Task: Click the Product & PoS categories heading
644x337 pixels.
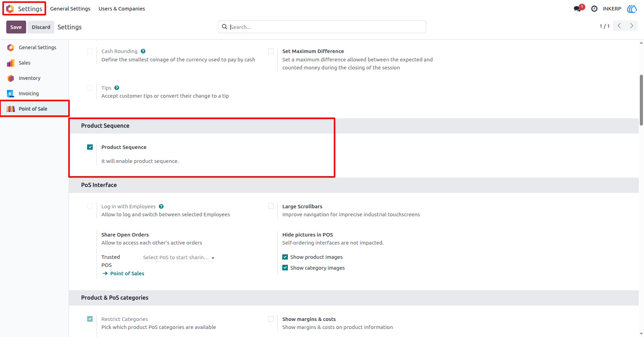Action: point(115,298)
